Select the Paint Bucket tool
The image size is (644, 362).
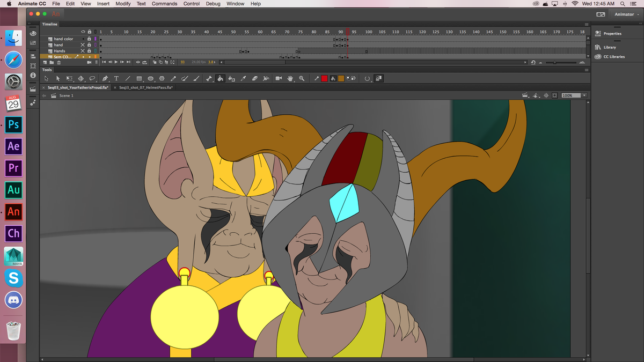(220, 78)
